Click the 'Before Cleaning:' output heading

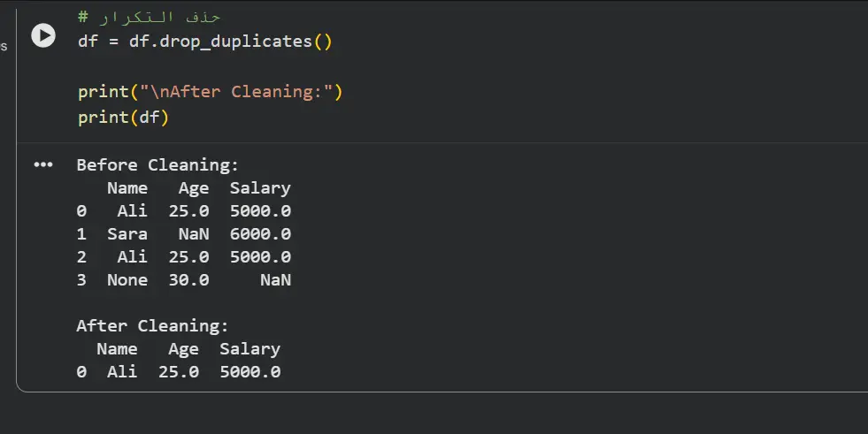pyautogui.click(x=157, y=164)
